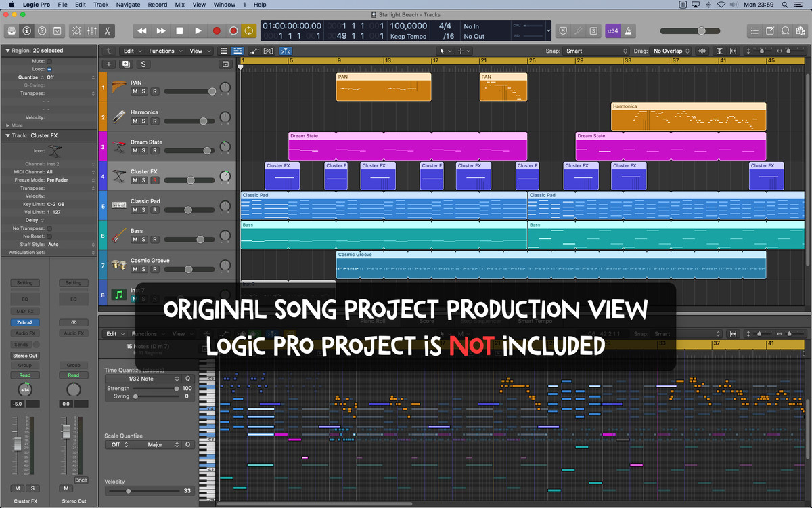Click the Stereo Out output slot
This screenshot has height=508, width=812.
(25, 356)
